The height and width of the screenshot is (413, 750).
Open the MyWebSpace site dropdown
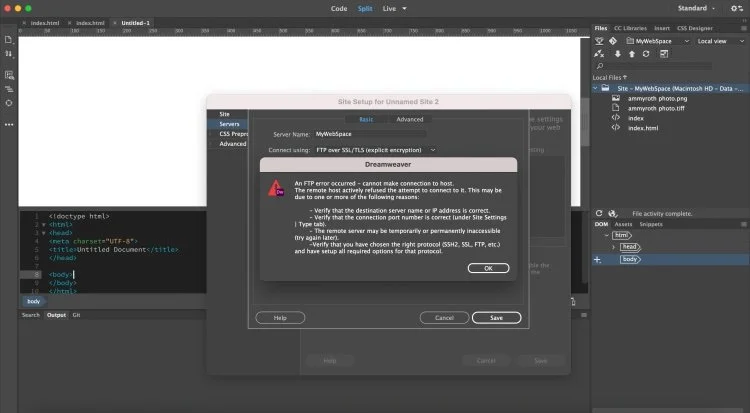658,41
